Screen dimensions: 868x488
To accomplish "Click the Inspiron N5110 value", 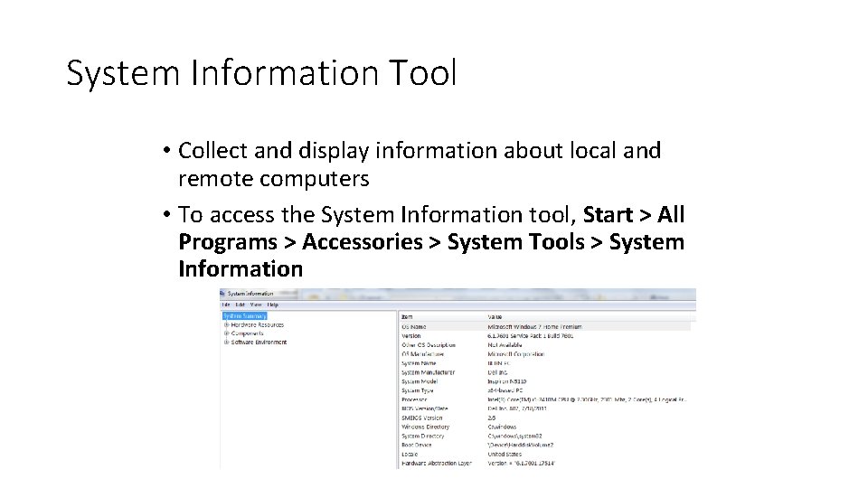I will [x=507, y=381].
